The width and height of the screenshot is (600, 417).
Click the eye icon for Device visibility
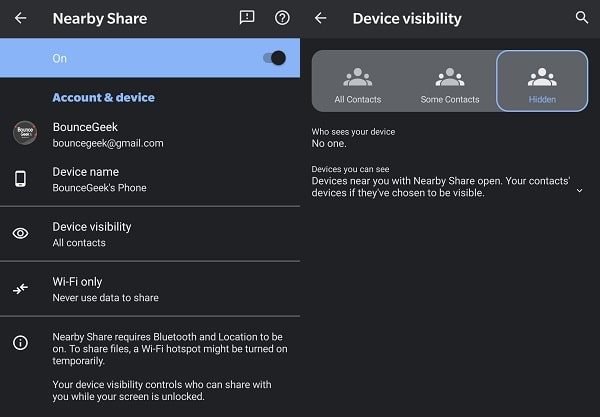20,233
